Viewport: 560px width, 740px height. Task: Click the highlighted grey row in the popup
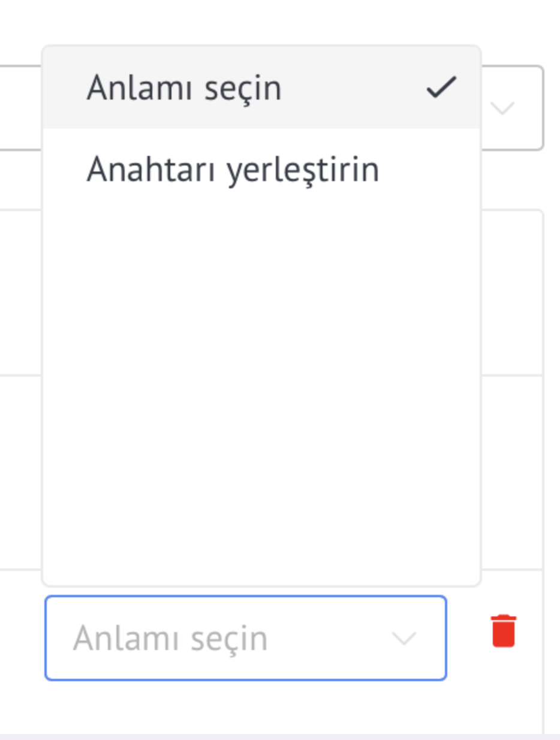click(x=261, y=88)
